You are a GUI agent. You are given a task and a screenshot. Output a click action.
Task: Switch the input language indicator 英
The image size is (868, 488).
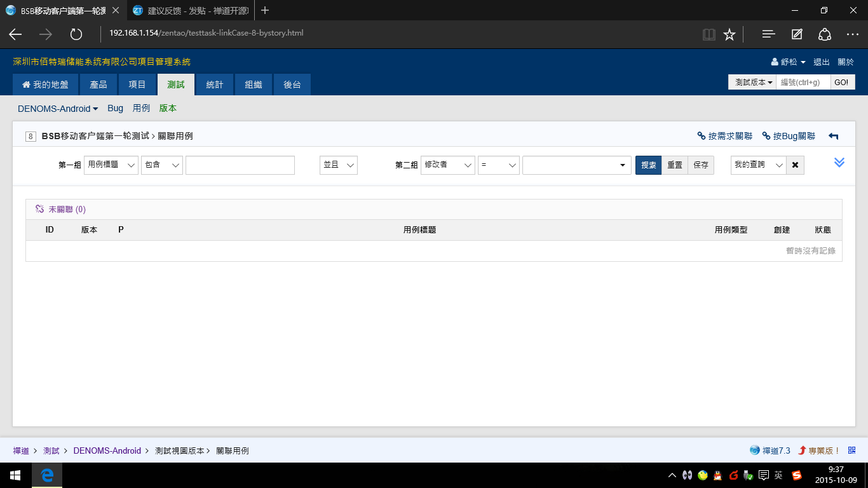click(778, 475)
